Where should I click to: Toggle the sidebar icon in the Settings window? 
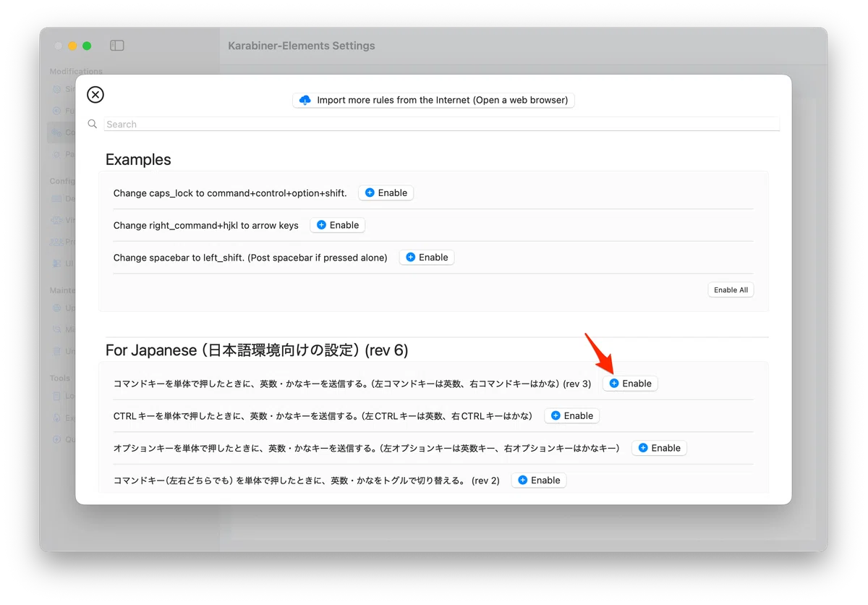[117, 46]
